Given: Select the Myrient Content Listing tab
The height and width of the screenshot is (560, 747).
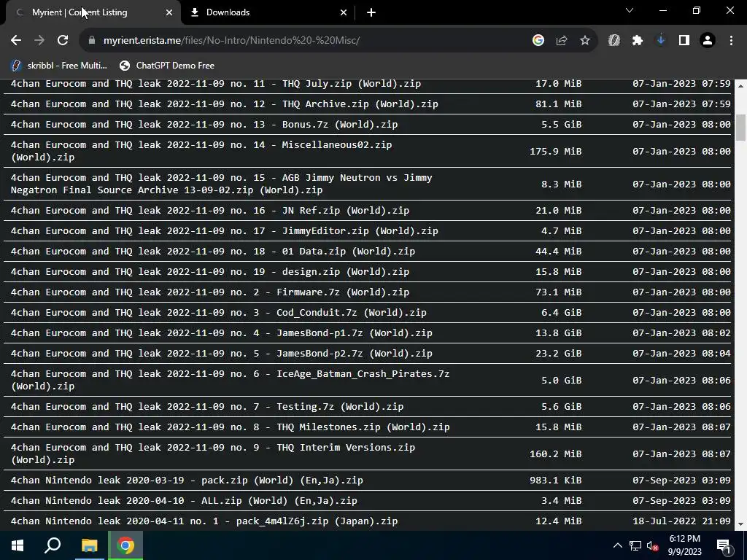Looking at the screenshot, I should pyautogui.click(x=93, y=12).
